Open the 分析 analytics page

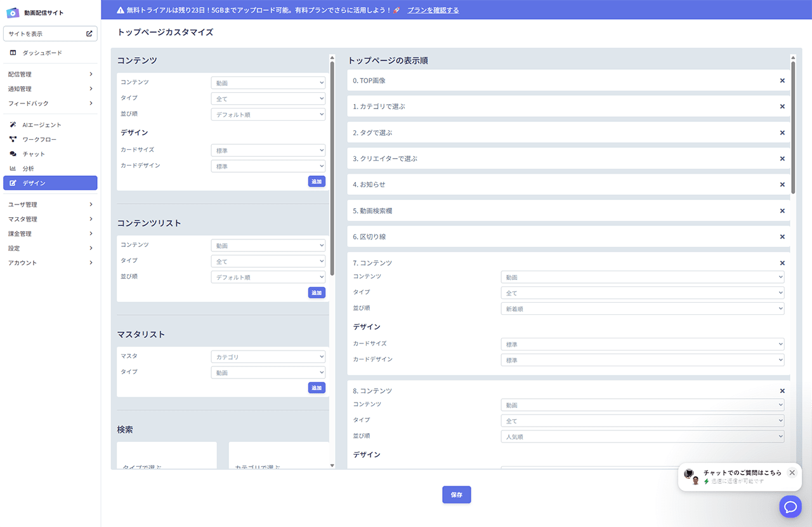[x=28, y=169]
